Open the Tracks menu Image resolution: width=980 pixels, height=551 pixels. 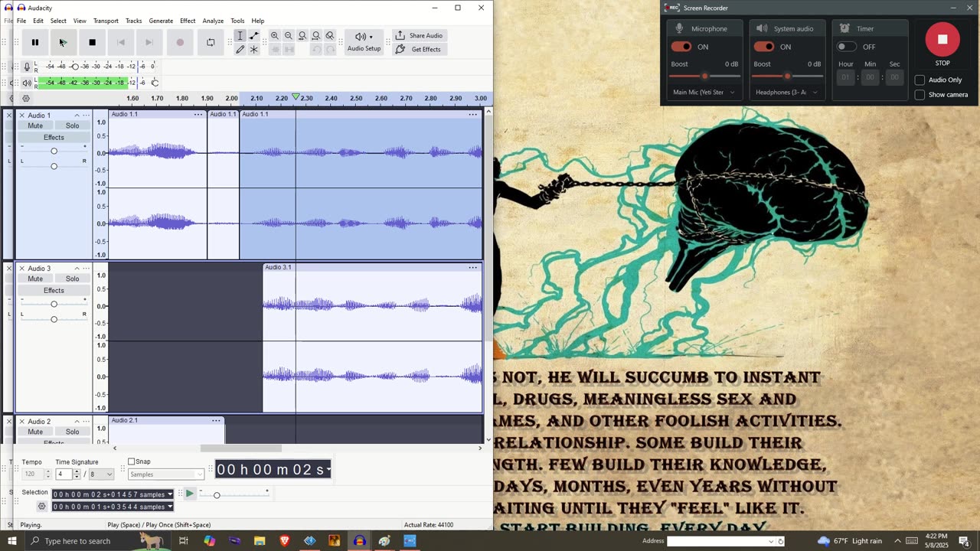pyautogui.click(x=133, y=21)
